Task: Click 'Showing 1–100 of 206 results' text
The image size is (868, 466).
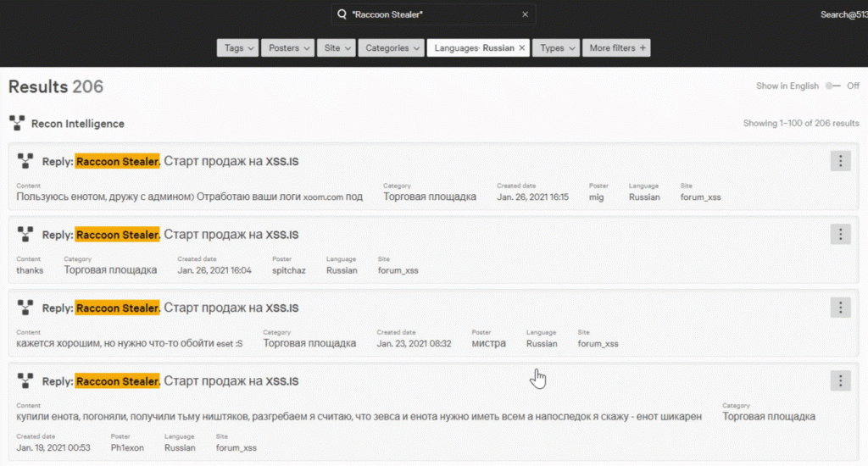Action: 801,123
